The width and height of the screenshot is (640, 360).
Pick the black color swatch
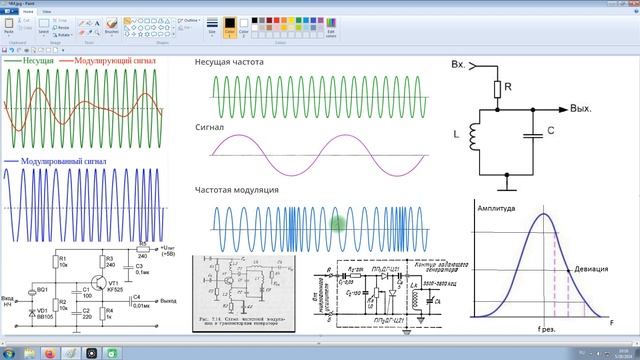tap(255, 20)
